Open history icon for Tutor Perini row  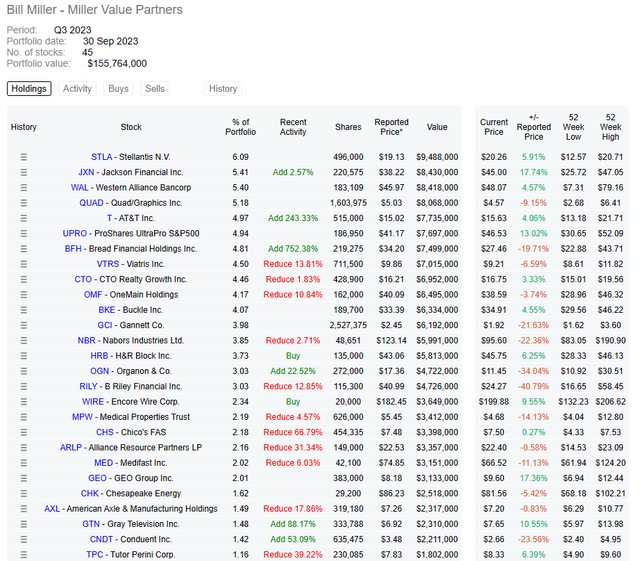click(24, 554)
